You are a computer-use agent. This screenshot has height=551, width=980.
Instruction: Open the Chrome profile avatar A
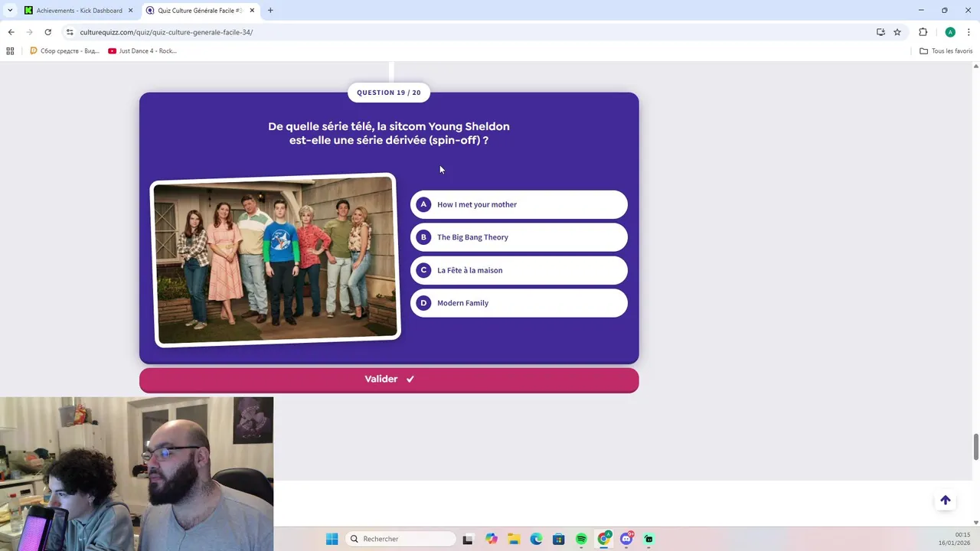point(950,32)
